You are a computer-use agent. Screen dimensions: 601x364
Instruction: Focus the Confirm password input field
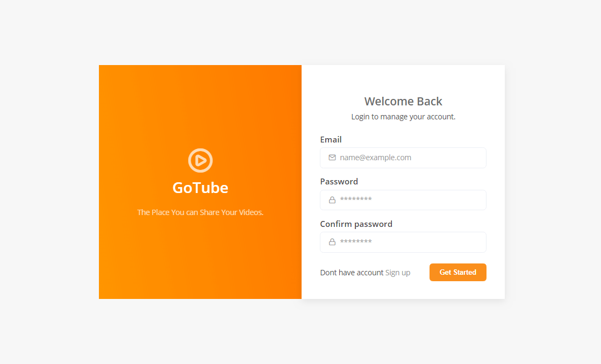point(403,242)
